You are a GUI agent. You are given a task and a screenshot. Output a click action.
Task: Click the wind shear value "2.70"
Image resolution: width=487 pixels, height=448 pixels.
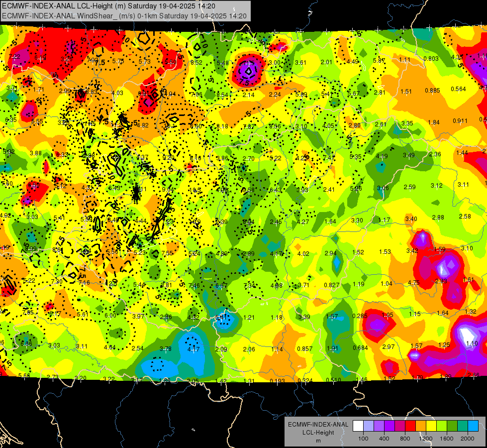point(248,159)
